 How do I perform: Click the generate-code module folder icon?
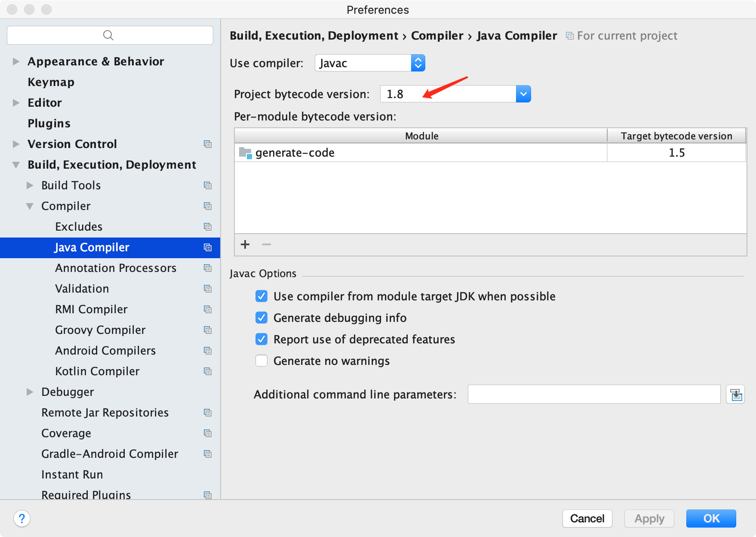246,153
